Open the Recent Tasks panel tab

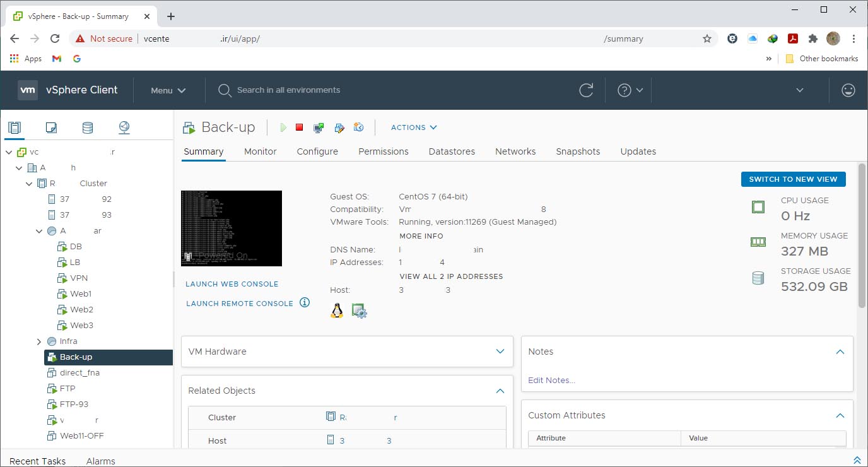(38, 461)
